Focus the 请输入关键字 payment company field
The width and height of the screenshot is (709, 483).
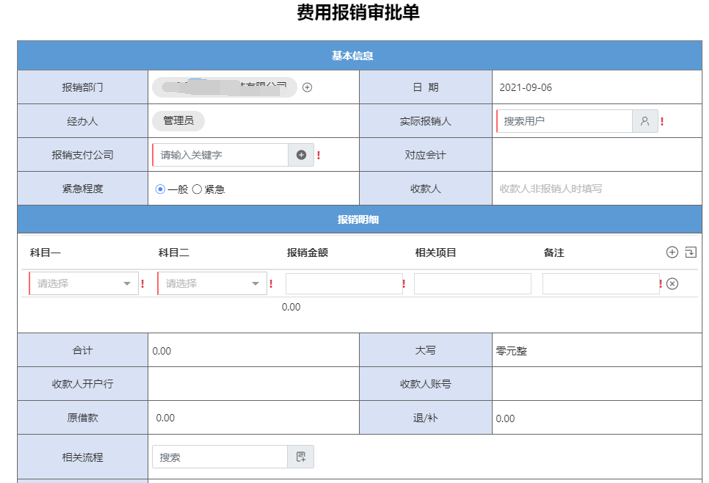pyautogui.click(x=220, y=155)
